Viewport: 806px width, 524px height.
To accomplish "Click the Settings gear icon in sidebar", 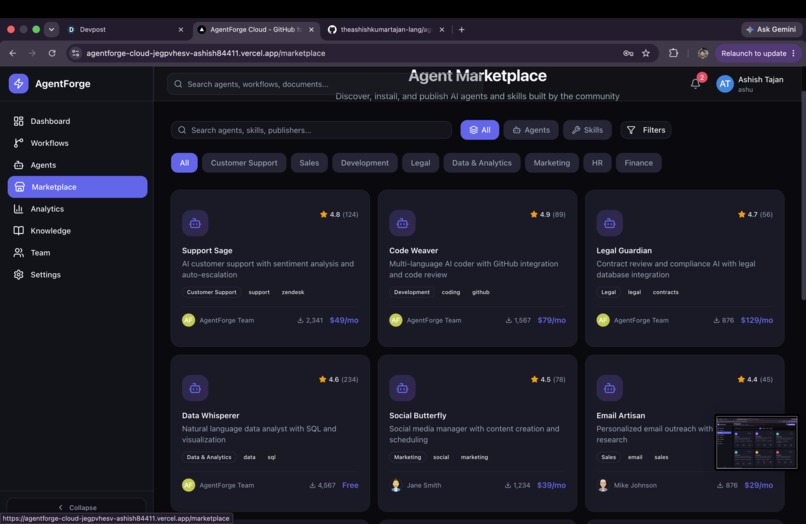I will [x=19, y=275].
